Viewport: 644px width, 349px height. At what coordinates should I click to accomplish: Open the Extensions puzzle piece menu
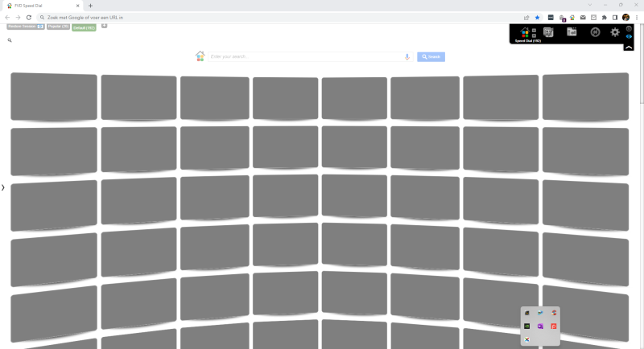(x=605, y=18)
